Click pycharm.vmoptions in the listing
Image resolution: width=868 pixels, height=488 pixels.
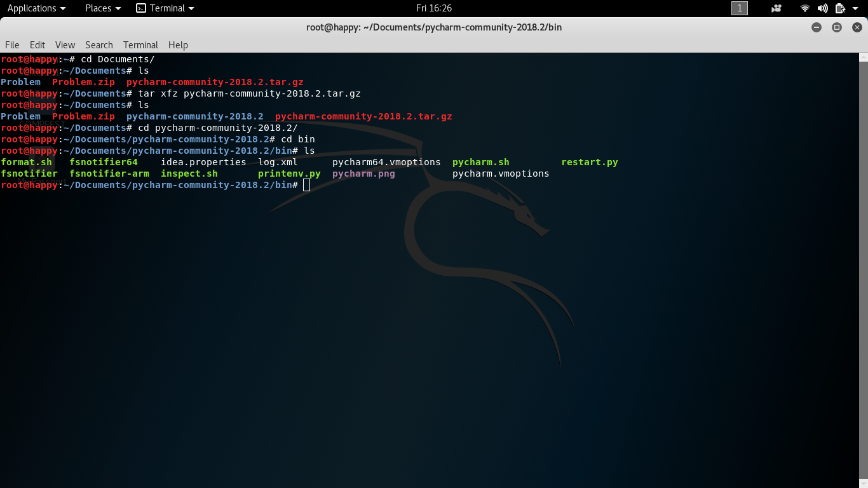(x=501, y=173)
